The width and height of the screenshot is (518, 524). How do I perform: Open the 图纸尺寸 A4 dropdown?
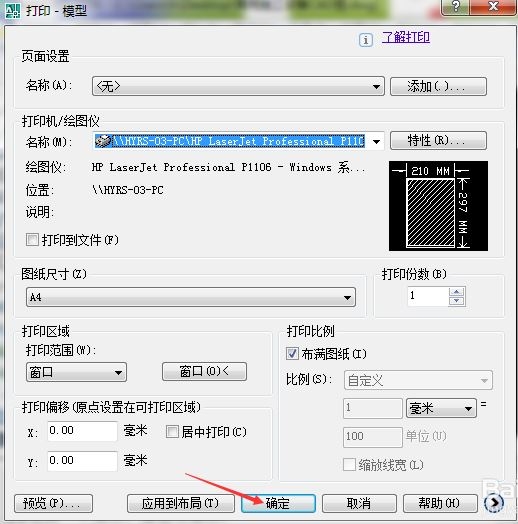pos(191,297)
